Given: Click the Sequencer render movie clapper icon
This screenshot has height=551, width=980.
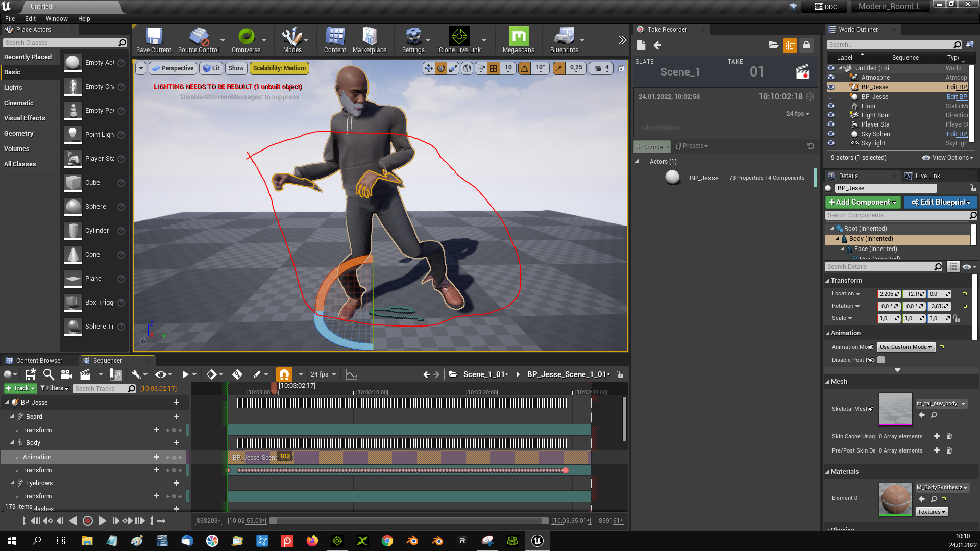Looking at the screenshot, I should pos(85,374).
